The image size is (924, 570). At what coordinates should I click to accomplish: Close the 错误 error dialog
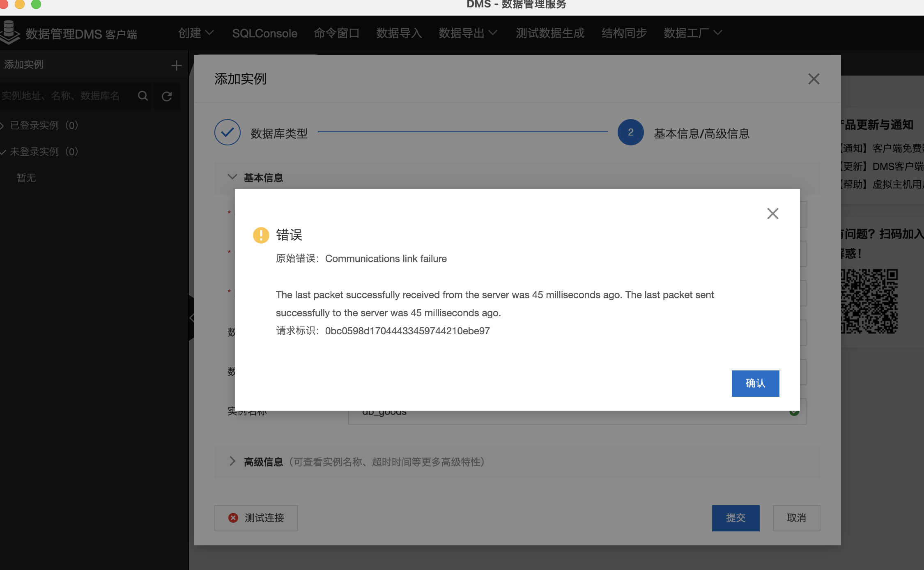[x=772, y=214]
